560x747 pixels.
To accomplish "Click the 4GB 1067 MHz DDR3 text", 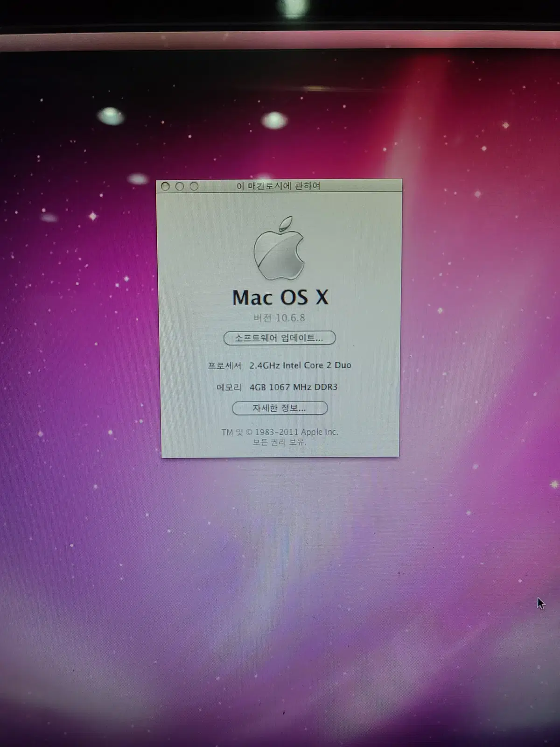I will (293, 387).
